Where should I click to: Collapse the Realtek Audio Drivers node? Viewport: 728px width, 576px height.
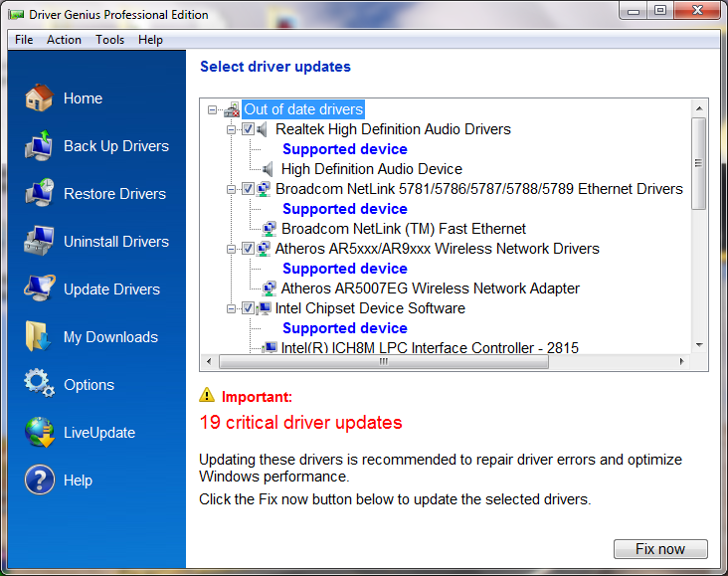(231, 129)
